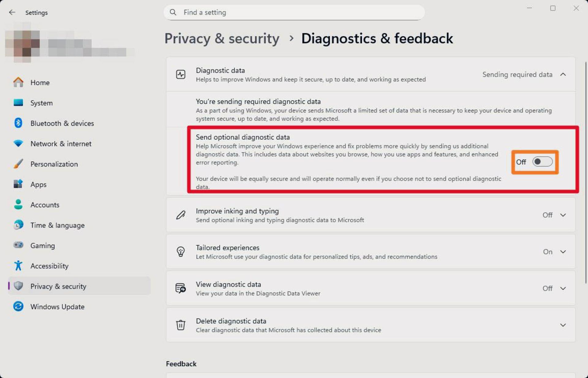Click the Personalization paintbrush icon
The height and width of the screenshot is (378, 588).
(18, 164)
